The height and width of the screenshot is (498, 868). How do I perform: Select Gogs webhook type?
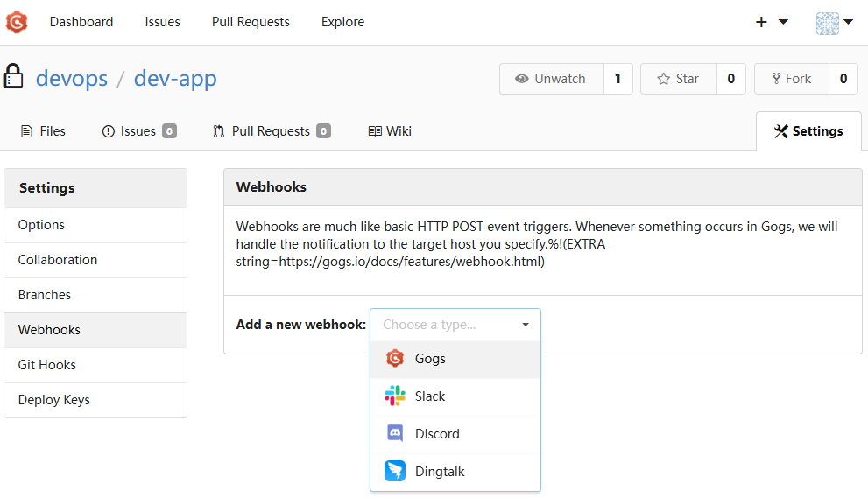click(x=455, y=359)
